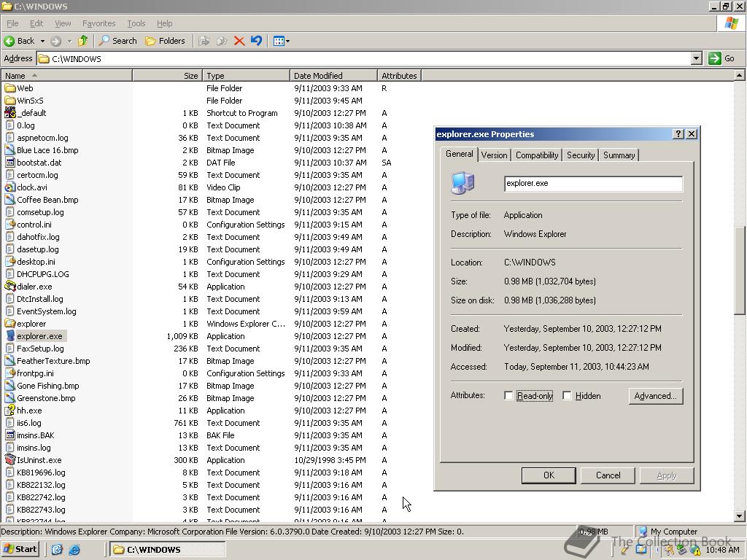Select the control.ini file icon
Viewport: 747px width, 560px height.
[9, 225]
